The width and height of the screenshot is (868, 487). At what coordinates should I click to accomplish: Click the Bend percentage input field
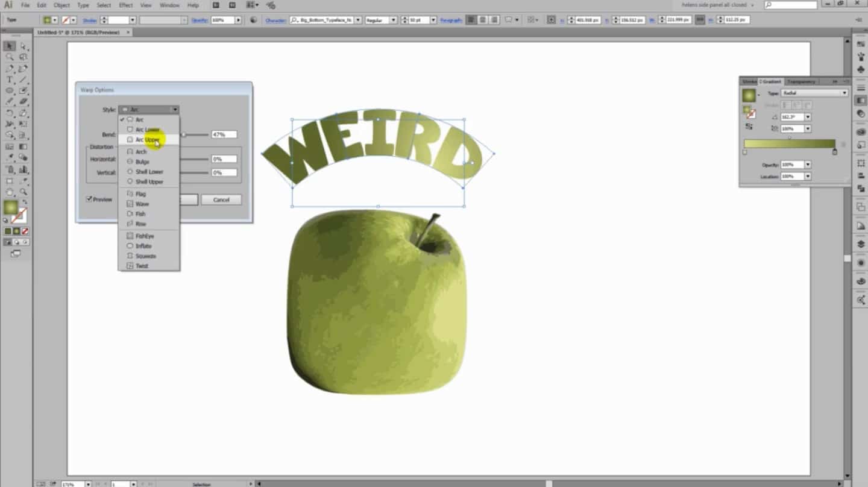coord(224,134)
